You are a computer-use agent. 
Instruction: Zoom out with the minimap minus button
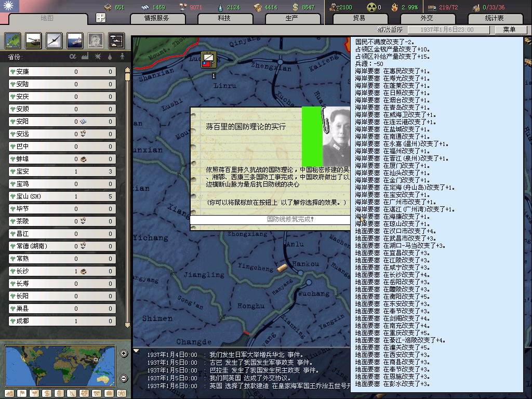click(124, 378)
